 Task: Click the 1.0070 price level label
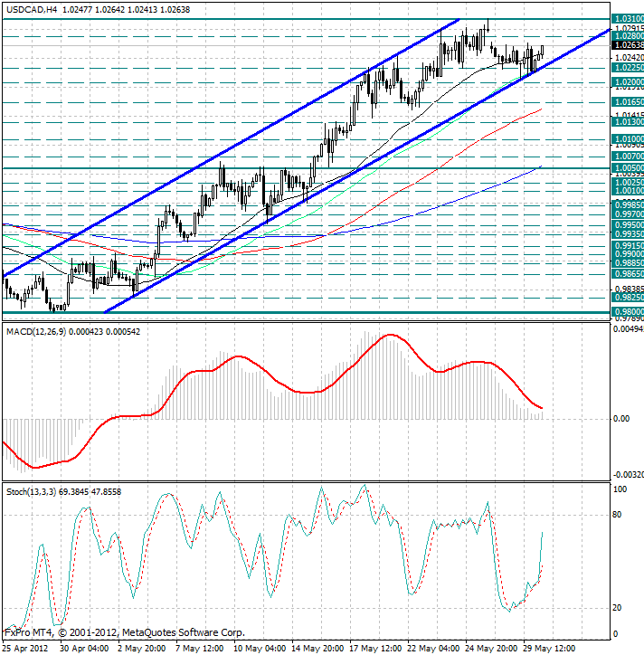point(628,157)
